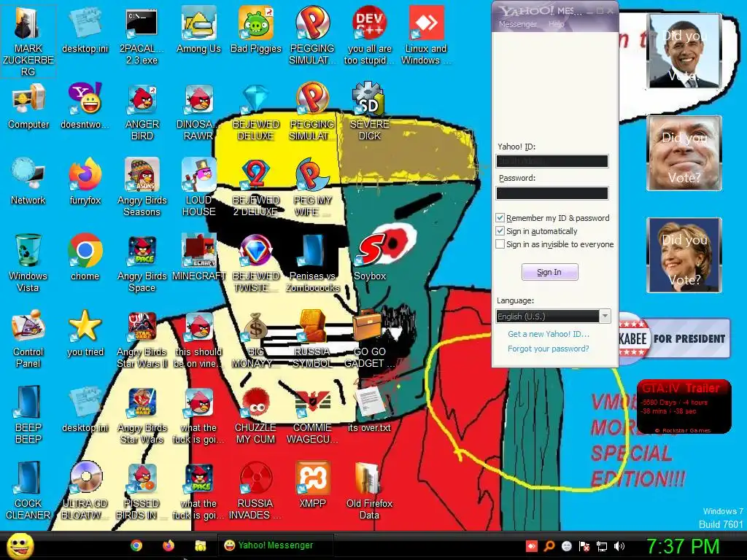
Task: Select the ANGER BIRD shortcut
Action: [142, 112]
